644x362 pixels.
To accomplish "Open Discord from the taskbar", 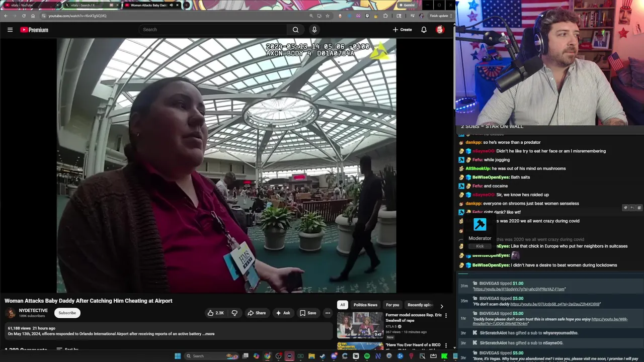I will pyautogui.click(x=334, y=356).
